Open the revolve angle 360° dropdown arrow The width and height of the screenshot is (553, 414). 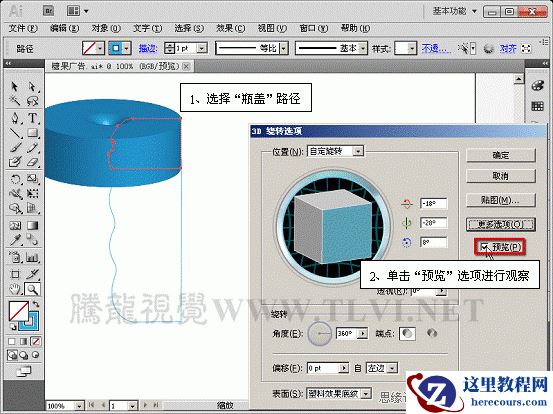click(x=363, y=333)
